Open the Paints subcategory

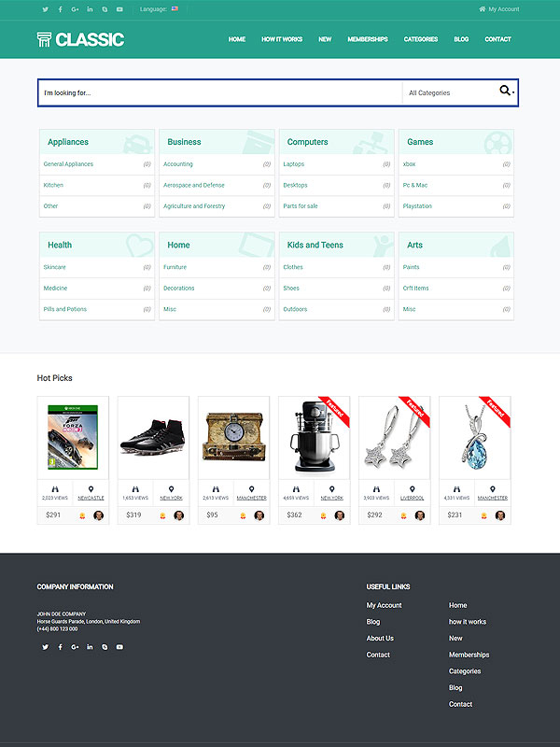pyautogui.click(x=411, y=267)
